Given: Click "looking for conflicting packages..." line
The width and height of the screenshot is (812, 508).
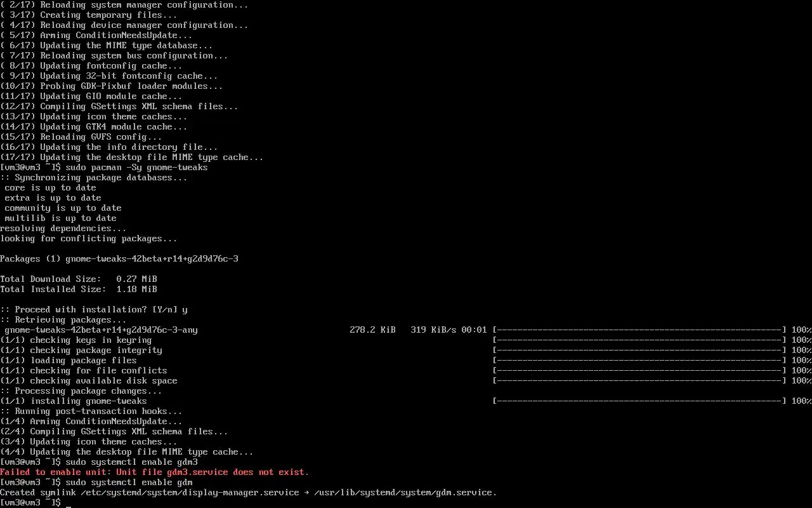Looking at the screenshot, I should [89, 238].
